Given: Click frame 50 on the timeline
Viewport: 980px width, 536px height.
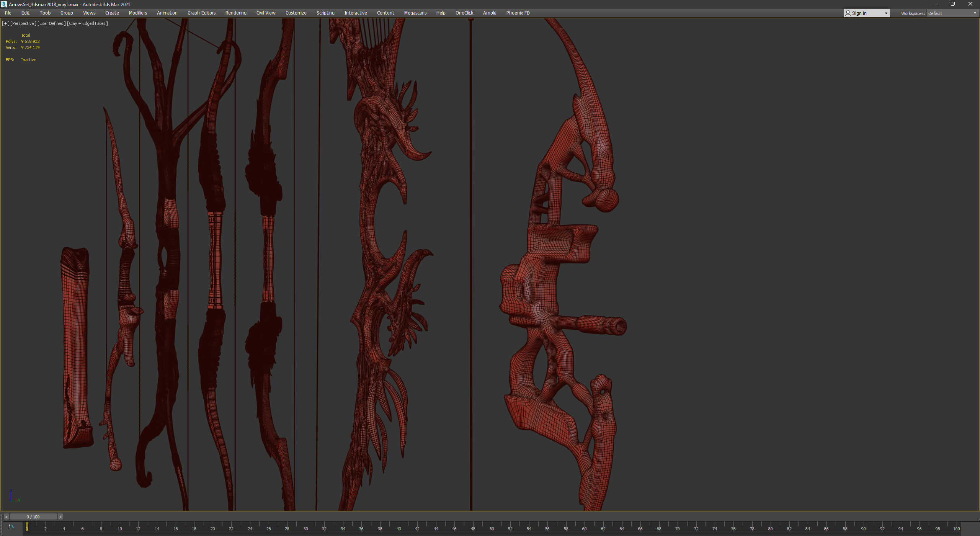Looking at the screenshot, I should tap(492, 528).
